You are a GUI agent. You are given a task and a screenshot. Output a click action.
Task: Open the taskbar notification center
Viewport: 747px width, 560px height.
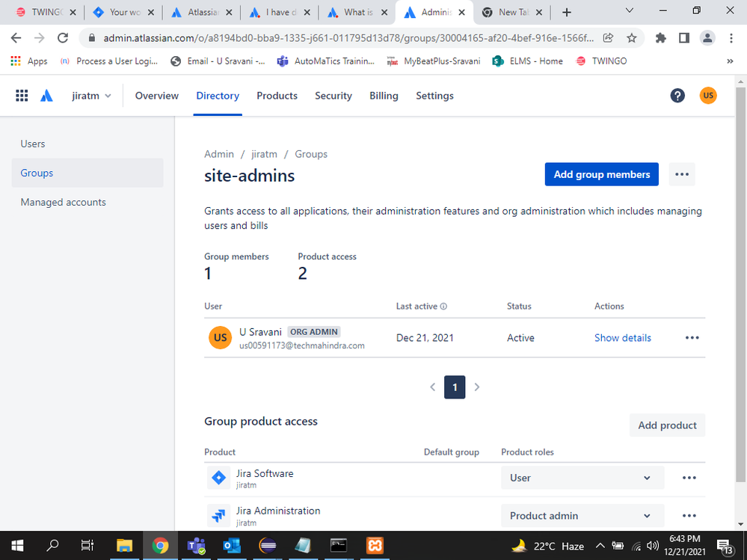click(x=725, y=546)
